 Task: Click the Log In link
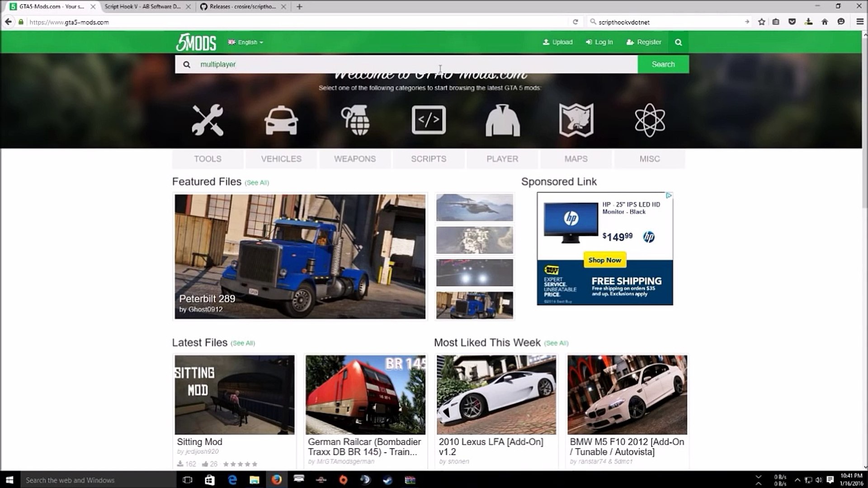[x=599, y=42]
